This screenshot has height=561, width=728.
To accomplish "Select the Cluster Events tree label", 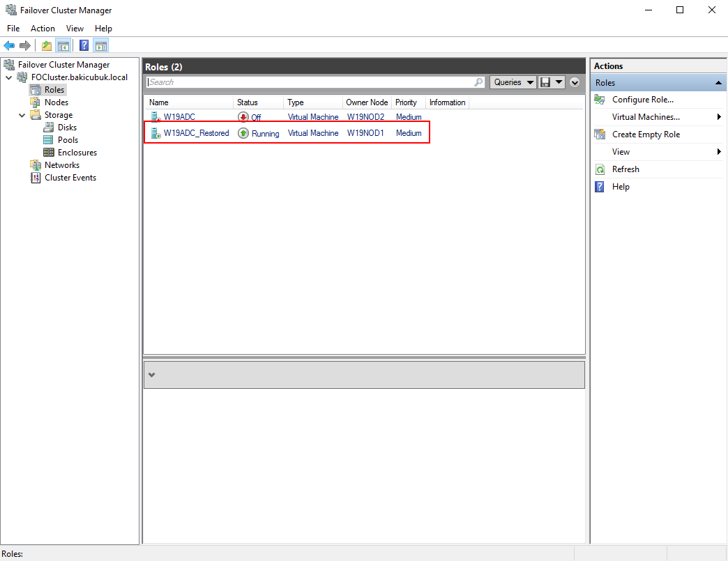I will [x=70, y=177].
